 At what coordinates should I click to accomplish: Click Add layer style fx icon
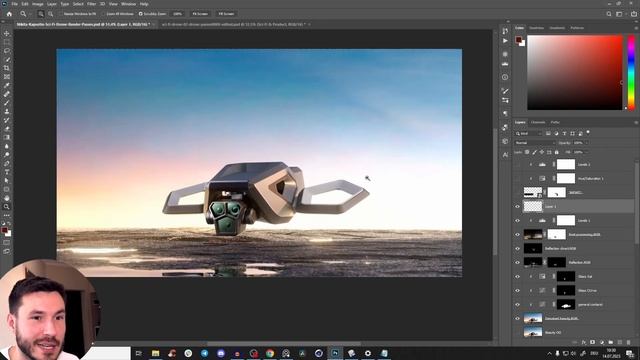click(x=584, y=342)
